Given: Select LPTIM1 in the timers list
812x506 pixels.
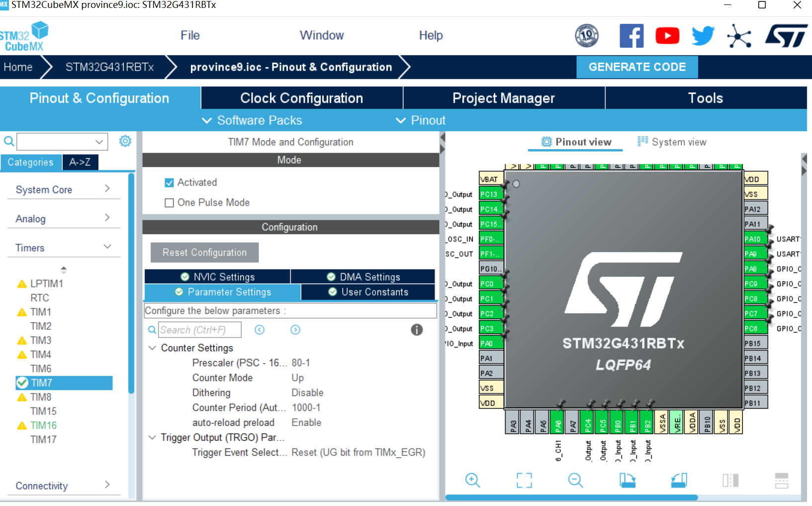Looking at the screenshot, I should pyautogui.click(x=47, y=283).
